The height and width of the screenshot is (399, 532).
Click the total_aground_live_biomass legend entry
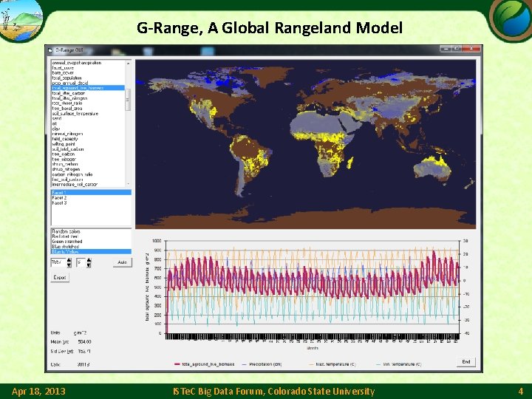coord(204,364)
